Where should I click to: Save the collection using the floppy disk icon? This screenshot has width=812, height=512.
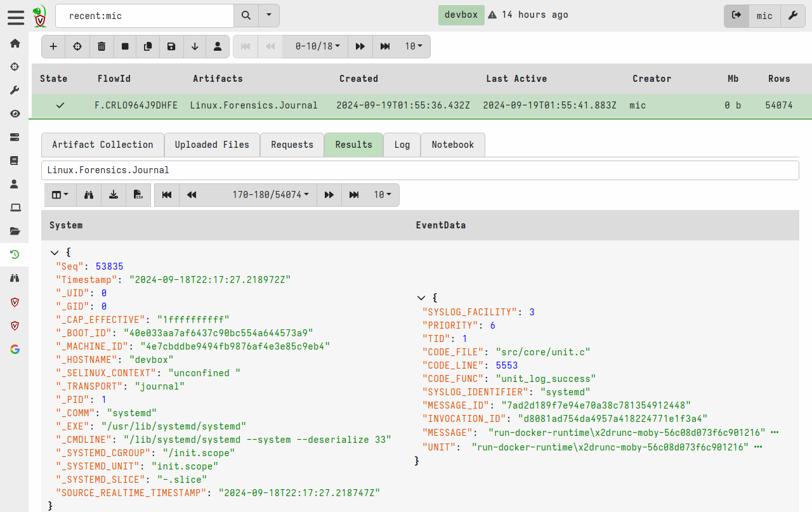click(171, 46)
